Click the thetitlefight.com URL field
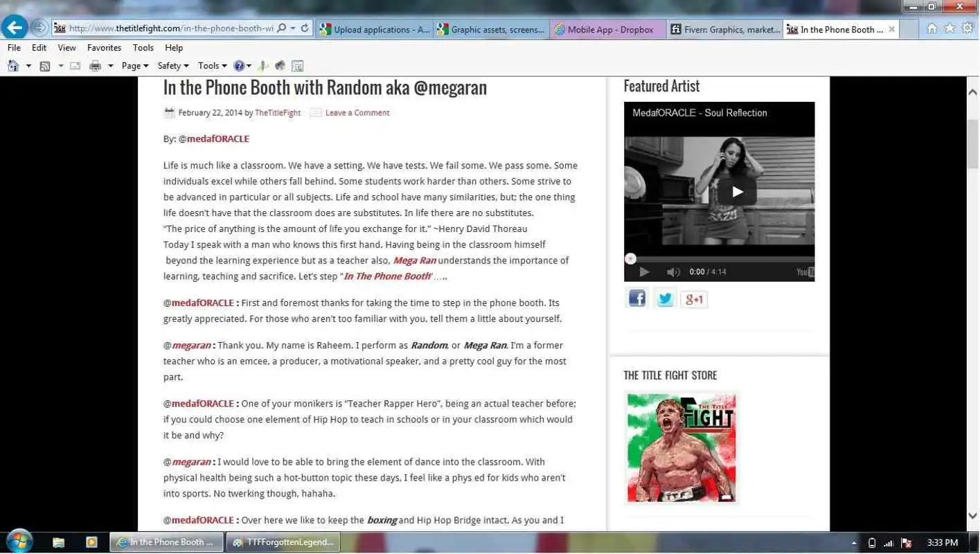 click(171, 28)
